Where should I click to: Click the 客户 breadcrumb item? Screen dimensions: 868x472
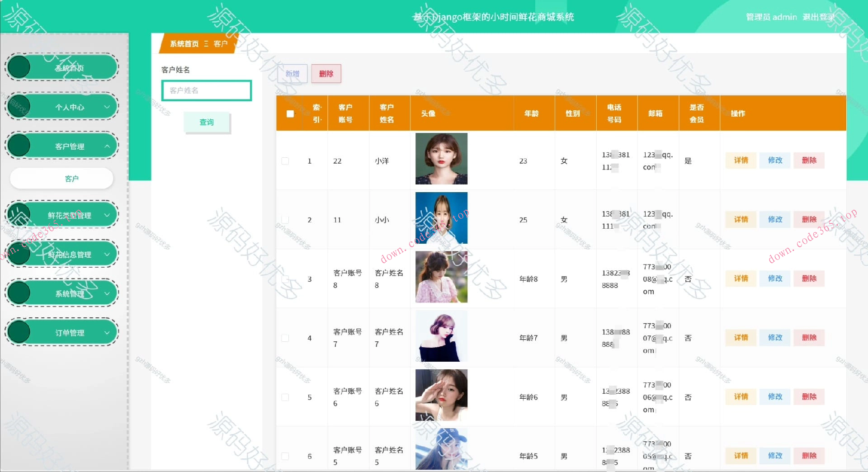pyautogui.click(x=221, y=44)
